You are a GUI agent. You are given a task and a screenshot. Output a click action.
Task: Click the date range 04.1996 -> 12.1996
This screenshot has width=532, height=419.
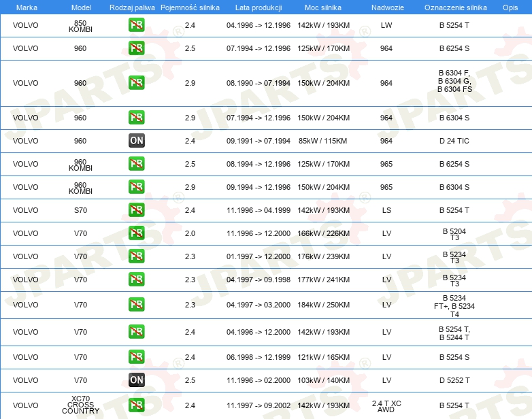tap(259, 25)
